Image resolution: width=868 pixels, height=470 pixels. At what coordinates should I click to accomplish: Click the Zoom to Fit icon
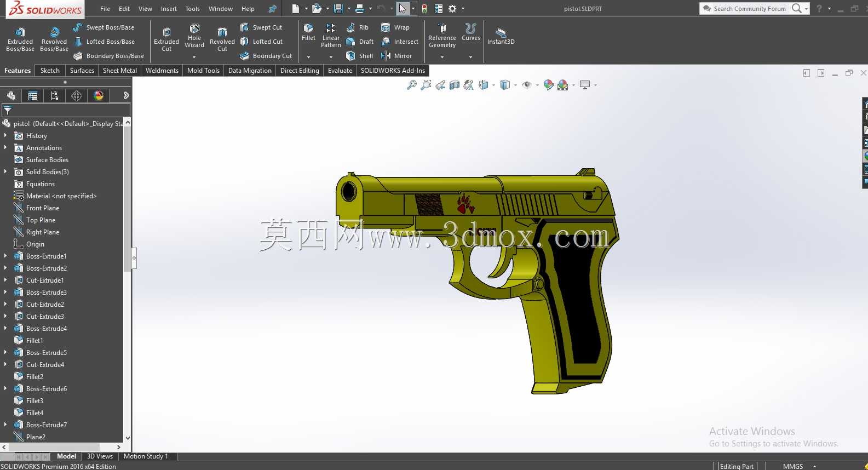[x=412, y=85]
